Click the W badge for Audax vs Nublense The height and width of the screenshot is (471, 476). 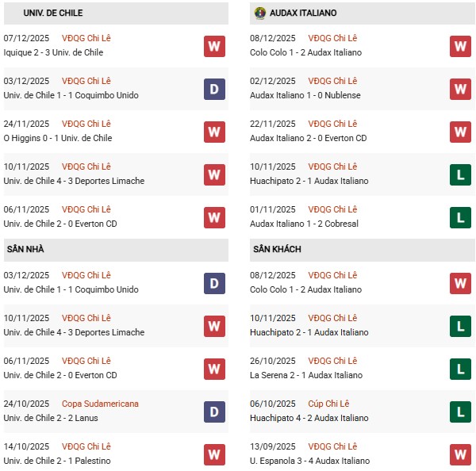point(460,89)
